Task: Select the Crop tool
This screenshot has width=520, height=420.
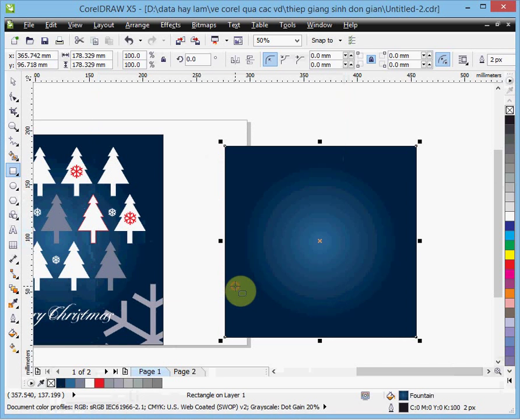Action: click(13, 111)
